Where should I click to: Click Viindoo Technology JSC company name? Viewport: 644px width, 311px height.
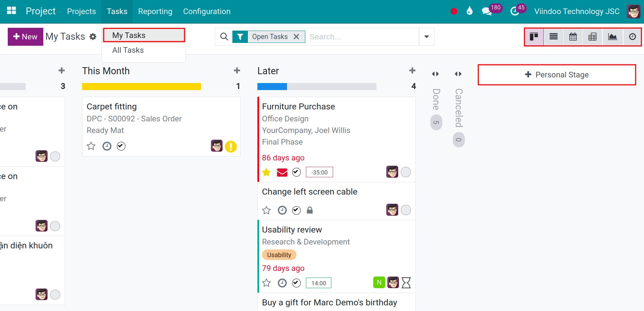click(x=577, y=11)
